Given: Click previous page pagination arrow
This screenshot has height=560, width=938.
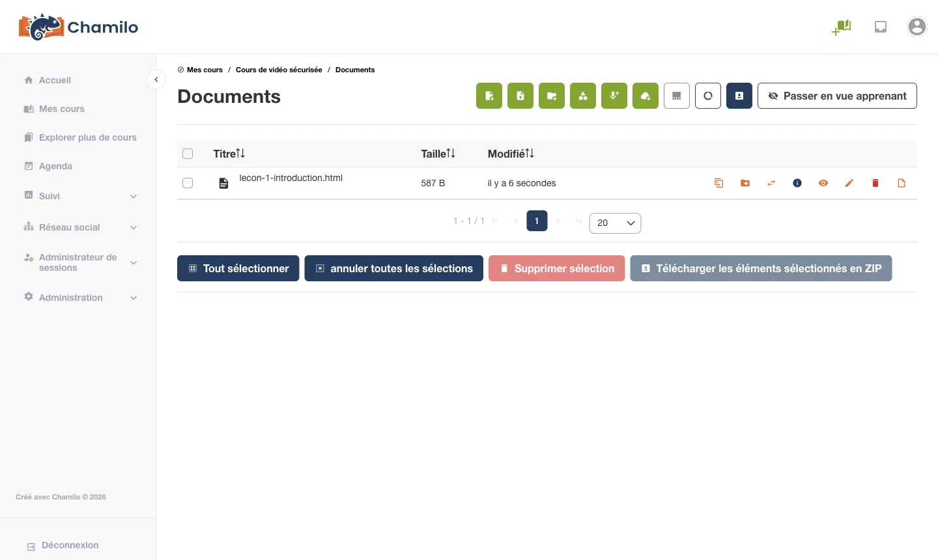Looking at the screenshot, I should tap(516, 221).
